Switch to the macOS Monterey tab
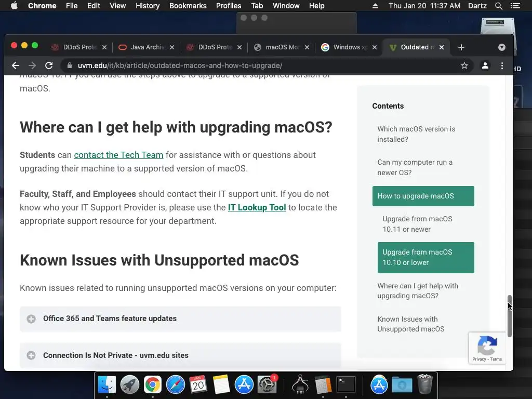Image resolution: width=532 pixels, height=399 pixels. point(282,47)
